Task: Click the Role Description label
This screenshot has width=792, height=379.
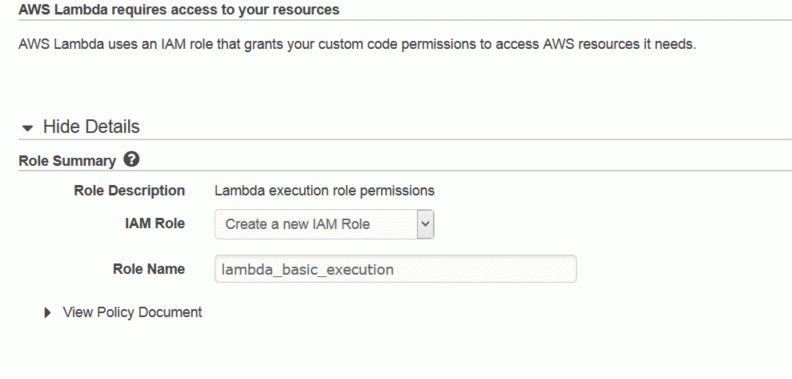Action: pos(129,191)
